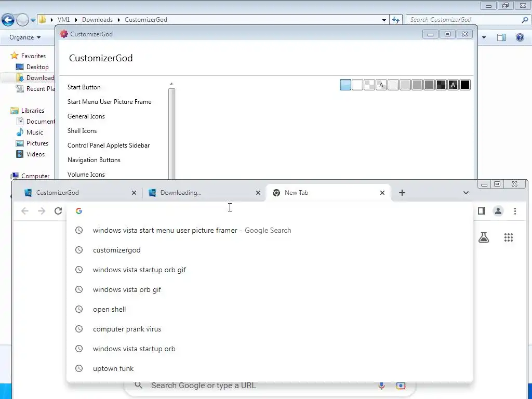Open the Search Labs flask icon

(x=484, y=237)
